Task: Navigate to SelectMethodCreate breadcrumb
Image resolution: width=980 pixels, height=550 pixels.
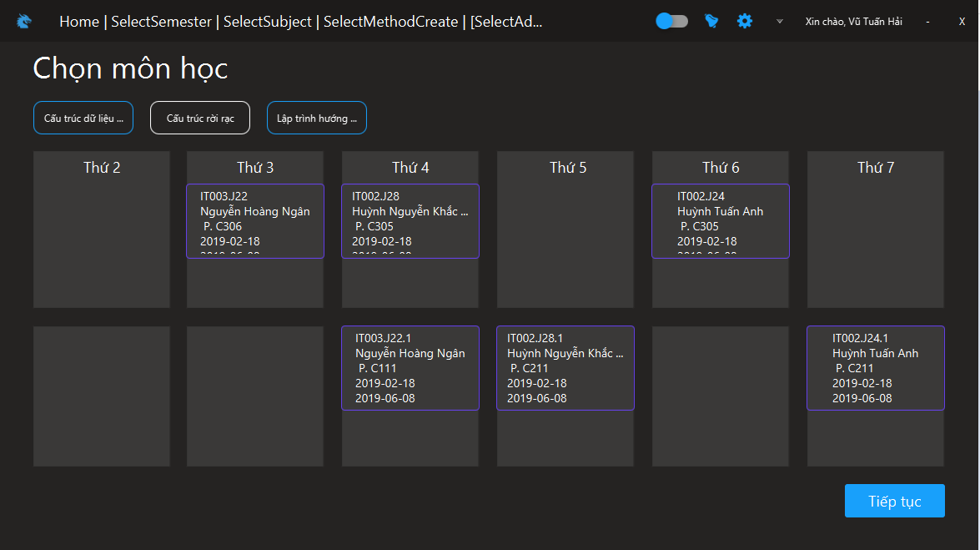Action: 390,21
